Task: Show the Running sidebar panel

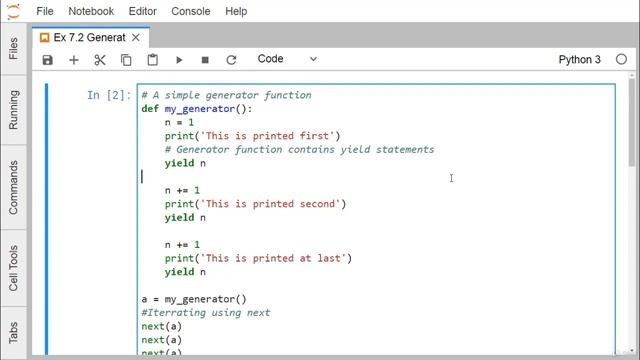Action: click(x=13, y=110)
